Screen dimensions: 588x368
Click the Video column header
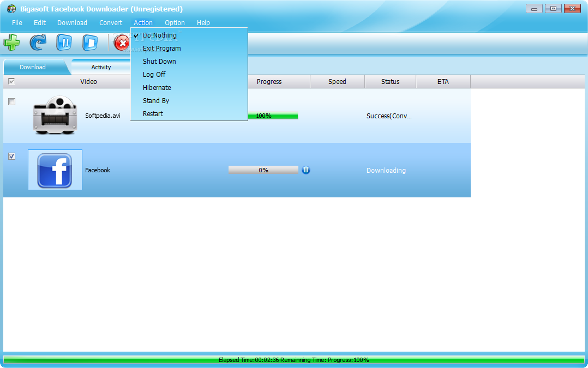click(88, 81)
